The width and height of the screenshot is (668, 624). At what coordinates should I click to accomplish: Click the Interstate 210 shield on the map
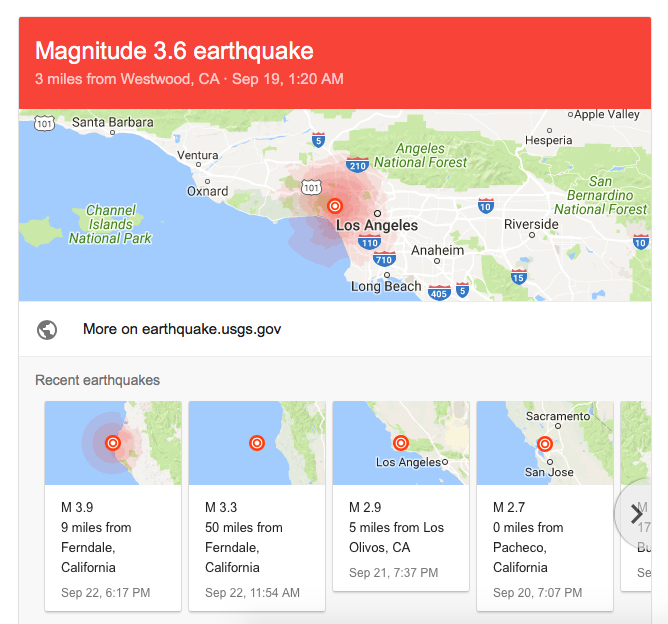pos(357,164)
